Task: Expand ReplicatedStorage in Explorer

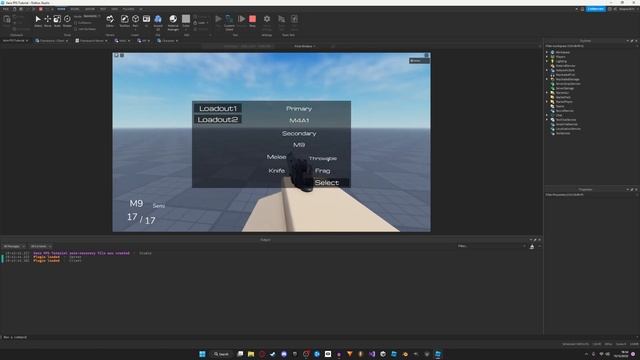Action: click(547, 79)
